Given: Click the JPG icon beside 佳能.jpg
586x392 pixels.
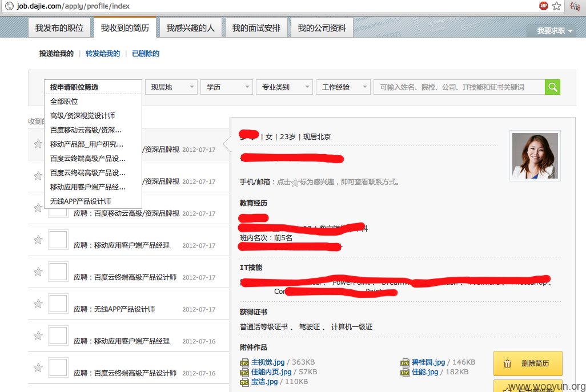Looking at the screenshot, I should 405,372.
